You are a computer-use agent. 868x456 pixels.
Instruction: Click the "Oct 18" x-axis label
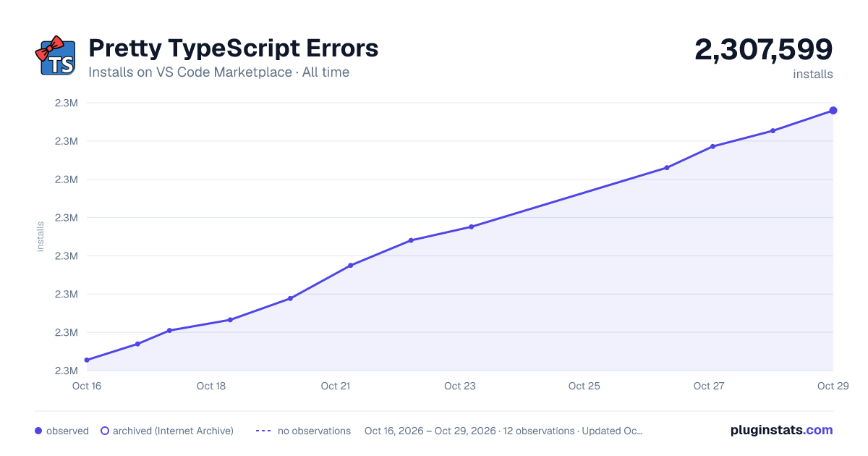click(x=211, y=386)
